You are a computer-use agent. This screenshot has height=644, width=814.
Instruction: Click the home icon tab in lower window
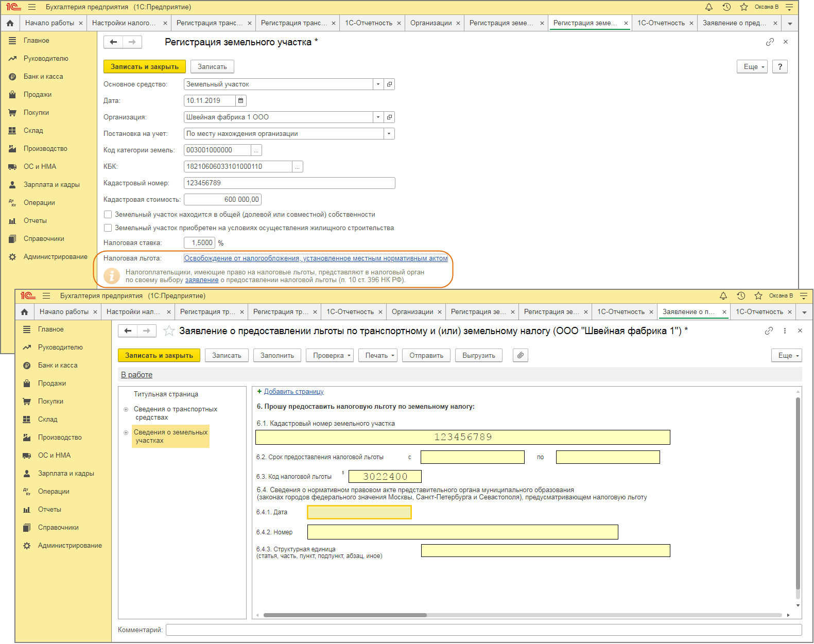(24, 312)
